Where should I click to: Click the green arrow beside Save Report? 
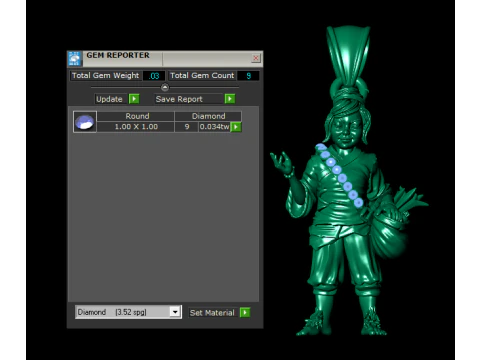coord(230,99)
